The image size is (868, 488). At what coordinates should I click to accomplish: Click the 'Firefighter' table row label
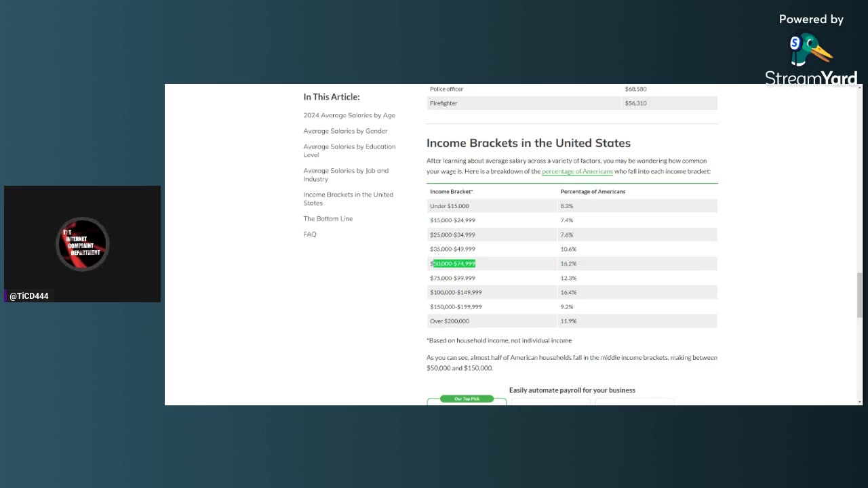coord(443,103)
